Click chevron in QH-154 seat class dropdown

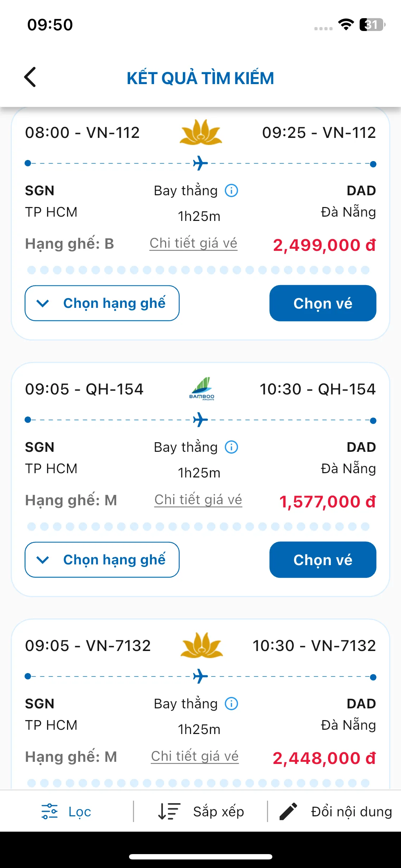(43, 560)
